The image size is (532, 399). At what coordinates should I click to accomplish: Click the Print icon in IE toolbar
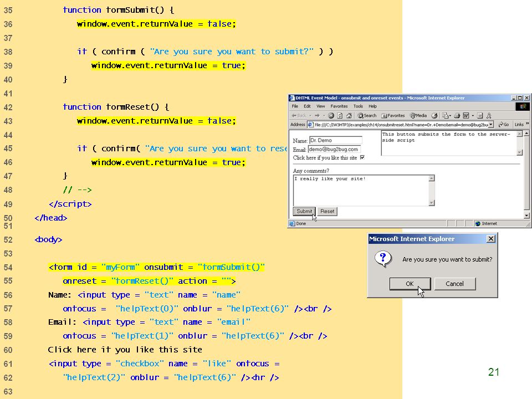457,116
